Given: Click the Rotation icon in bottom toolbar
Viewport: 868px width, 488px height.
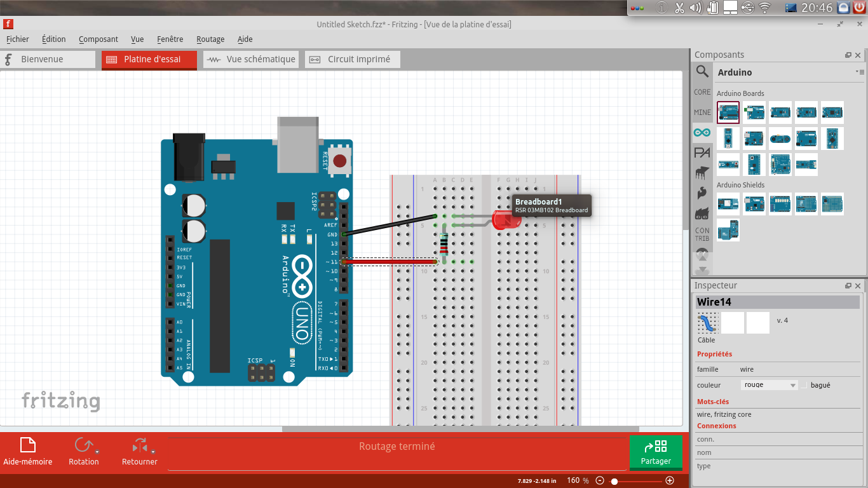Looking at the screenshot, I should point(83,445).
